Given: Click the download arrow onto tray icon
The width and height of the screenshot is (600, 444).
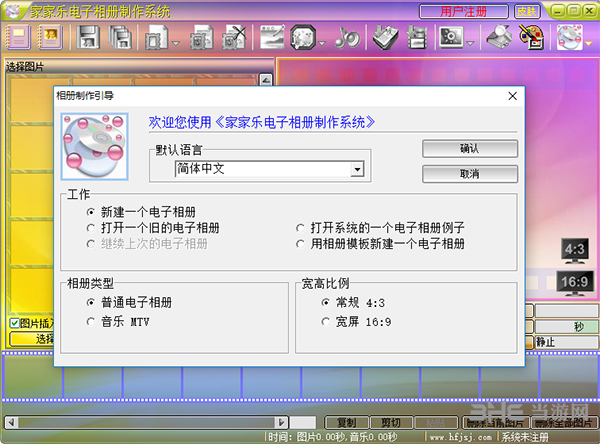Looking at the screenshot, I should [x=385, y=37].
